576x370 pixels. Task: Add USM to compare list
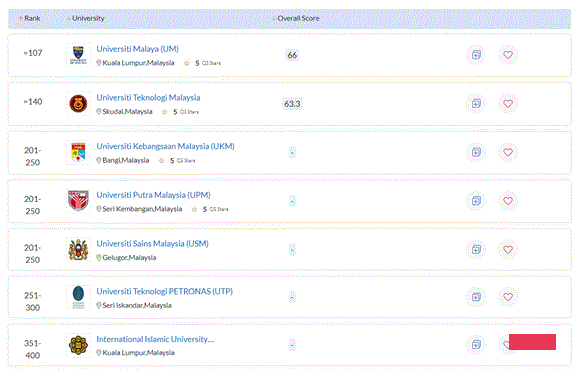point(476,249)
